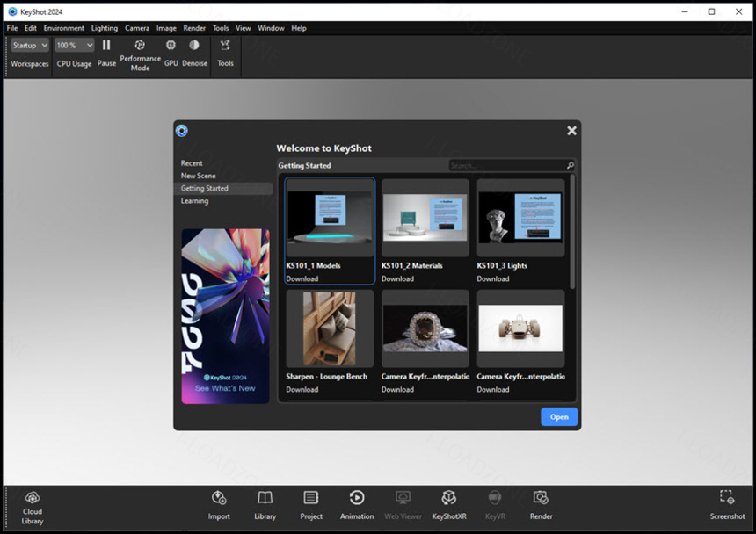Open the View menu

coord(243,28)
